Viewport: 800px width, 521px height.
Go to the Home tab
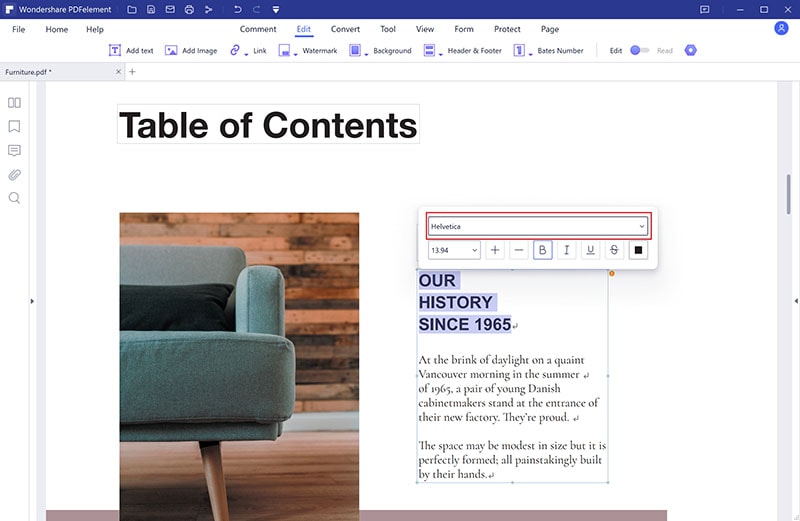[57, 29]
